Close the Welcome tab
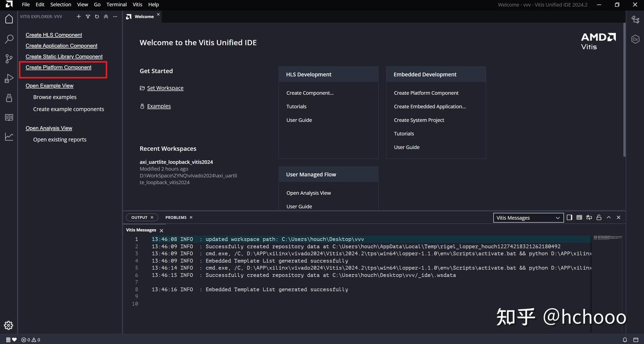644x344 pixels. tap(158, 15)
